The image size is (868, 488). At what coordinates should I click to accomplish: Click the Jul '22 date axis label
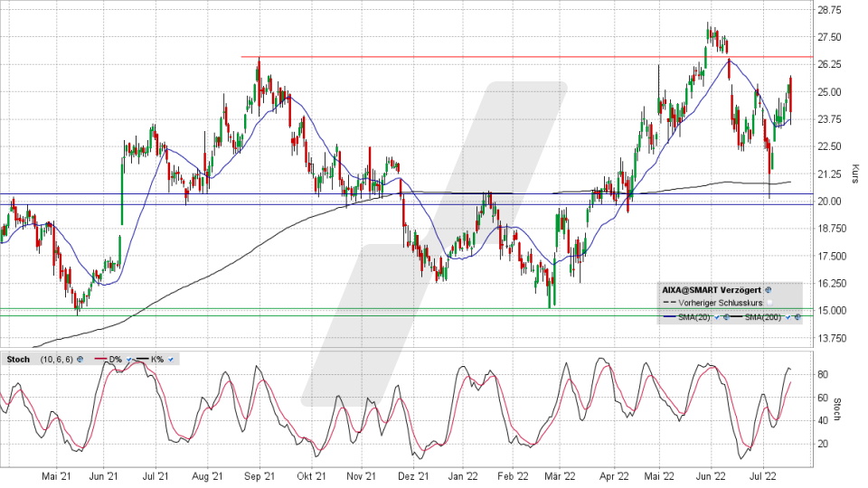coord(762,476)
